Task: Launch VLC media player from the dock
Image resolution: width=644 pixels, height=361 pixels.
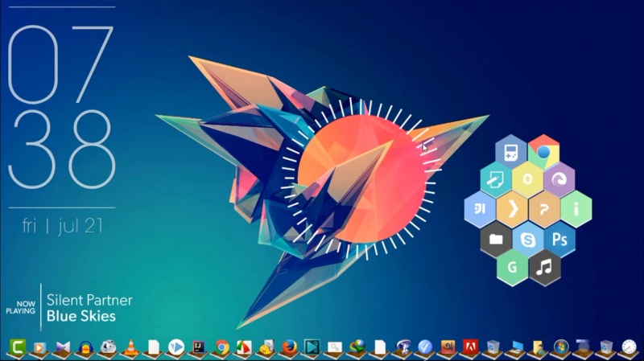Action: pos(130,347)
